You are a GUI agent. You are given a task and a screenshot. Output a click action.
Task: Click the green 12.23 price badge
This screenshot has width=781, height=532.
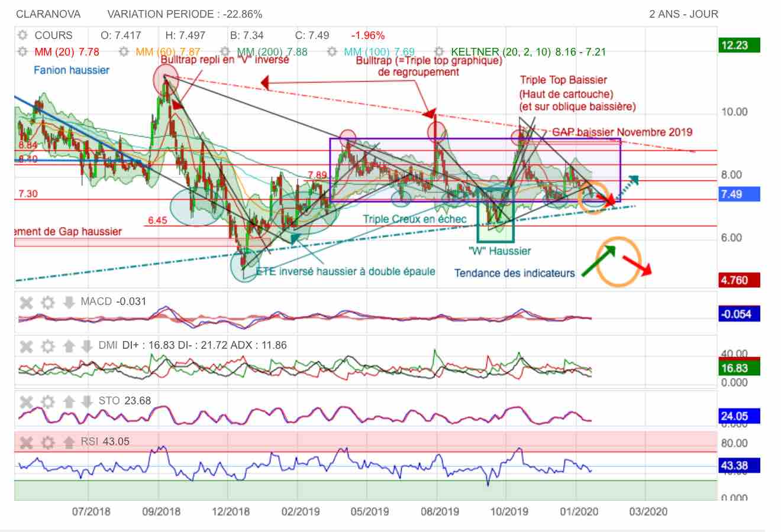click(x=738, y=45)
